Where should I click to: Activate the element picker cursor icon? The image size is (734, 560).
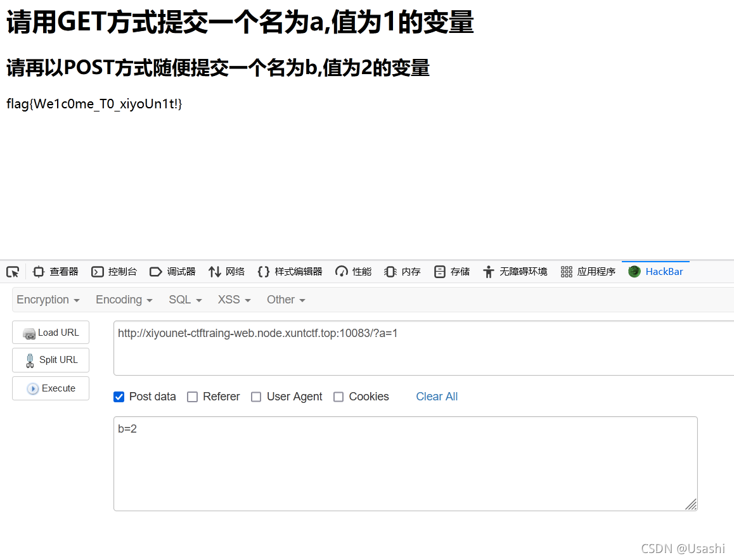(x=13, y=272)
